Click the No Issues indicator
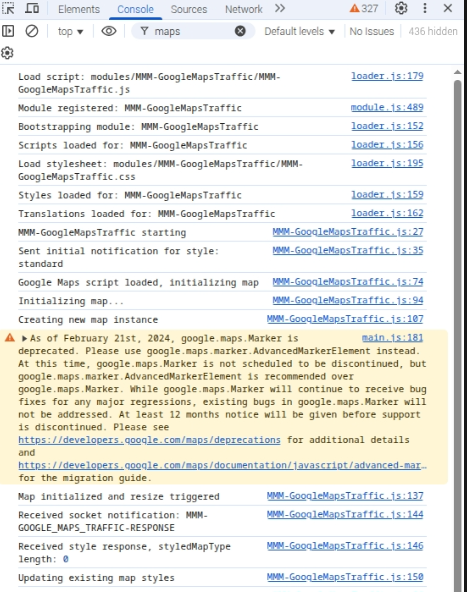The width and height of the screenshot is (467, 592). (371, 31)
